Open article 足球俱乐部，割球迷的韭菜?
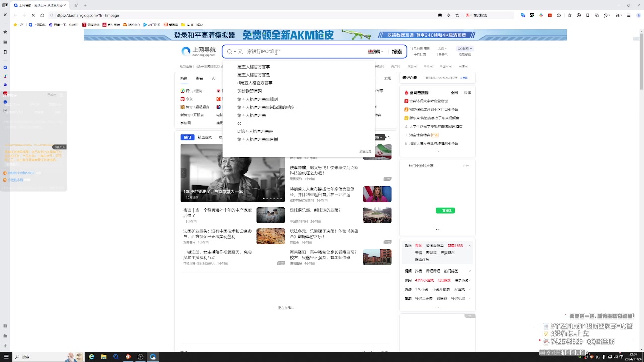The height and width of the screenshot is (362, 644). point(315,210)
